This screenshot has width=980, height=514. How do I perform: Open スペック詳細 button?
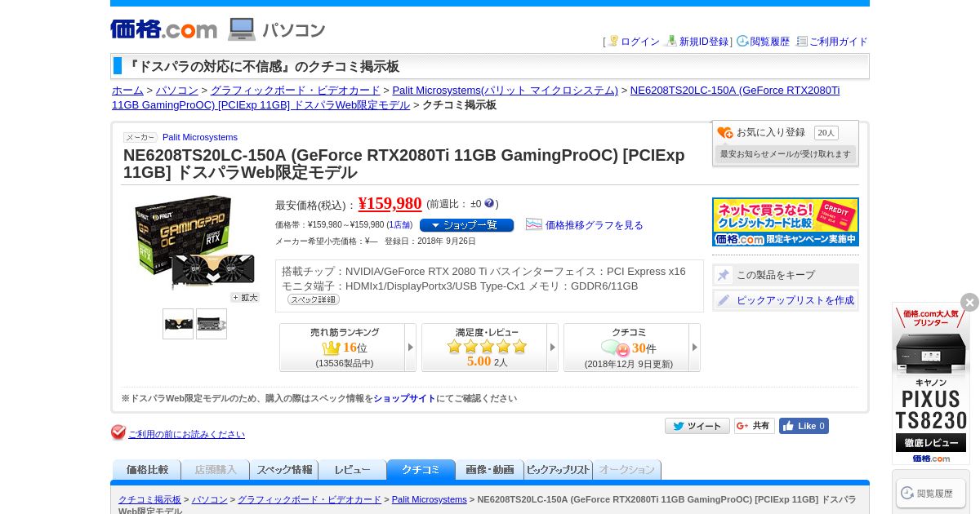[x=313, y=299]
